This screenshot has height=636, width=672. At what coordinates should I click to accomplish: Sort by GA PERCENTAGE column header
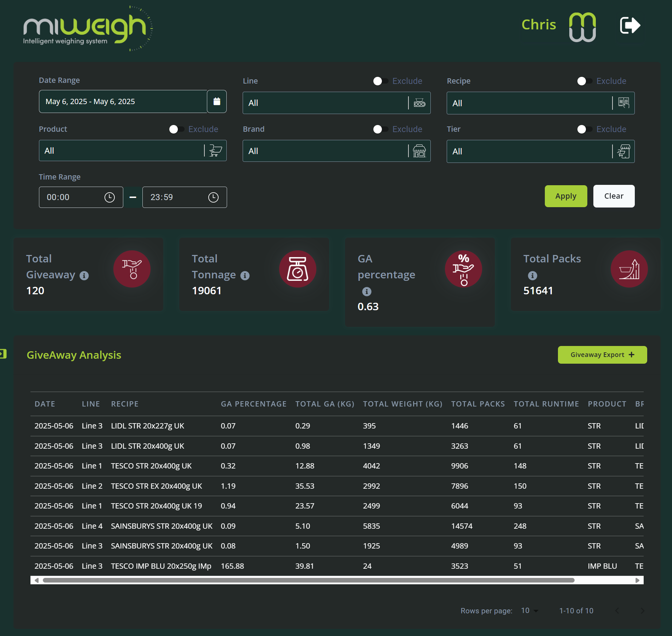pos(254,404)
